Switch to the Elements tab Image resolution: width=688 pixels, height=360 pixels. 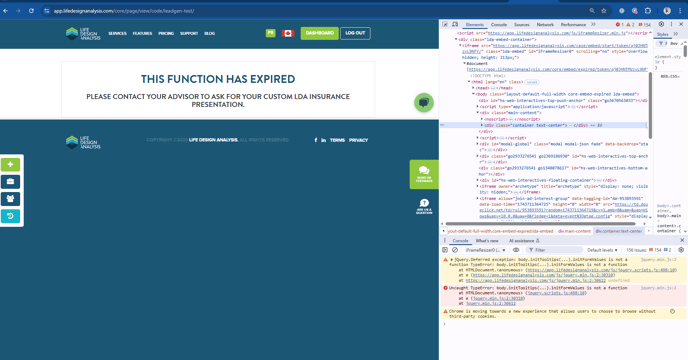475,25
